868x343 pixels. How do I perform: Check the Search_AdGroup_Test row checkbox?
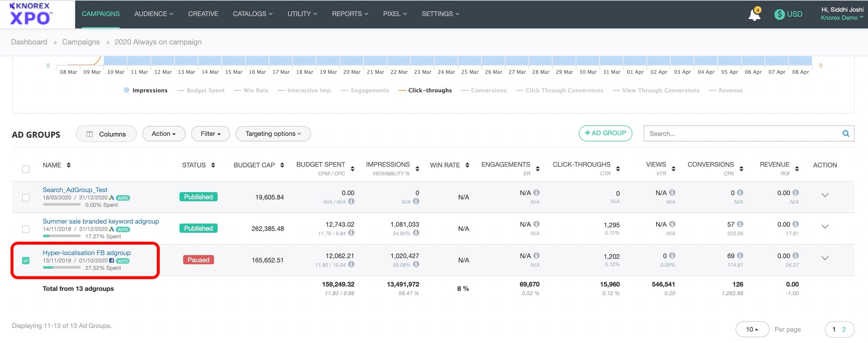point(26,197)
